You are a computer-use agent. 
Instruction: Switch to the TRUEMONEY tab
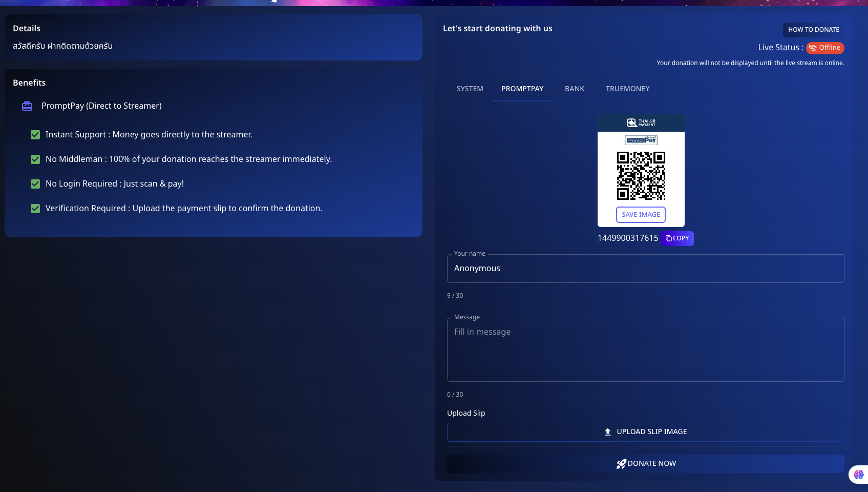tap(628, 89)
